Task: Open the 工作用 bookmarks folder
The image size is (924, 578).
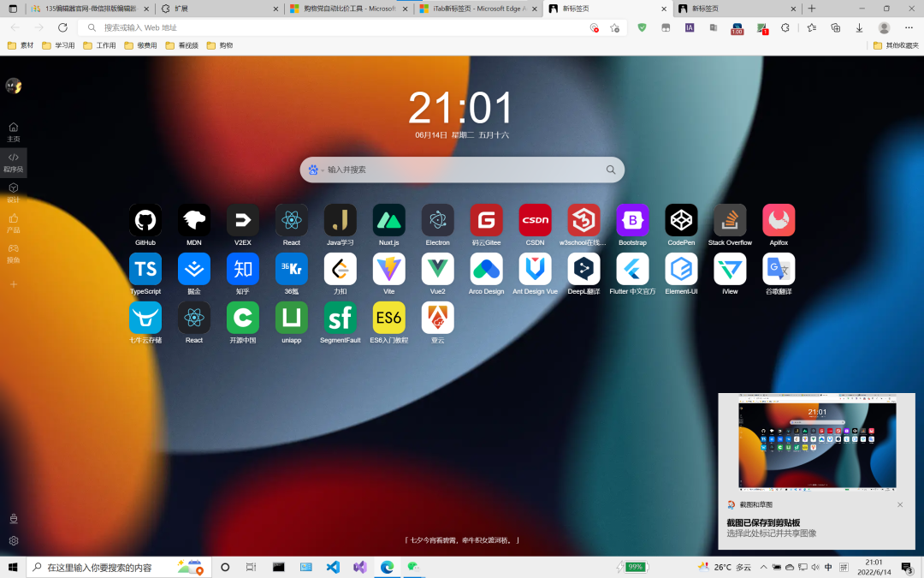Action: (x=99, y=45)
